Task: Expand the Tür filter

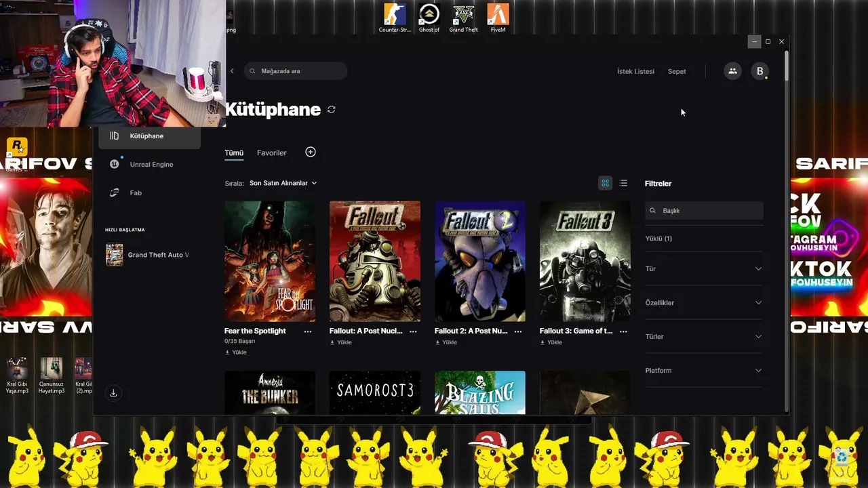Action: pyautogui.click(x=703, y=268)
